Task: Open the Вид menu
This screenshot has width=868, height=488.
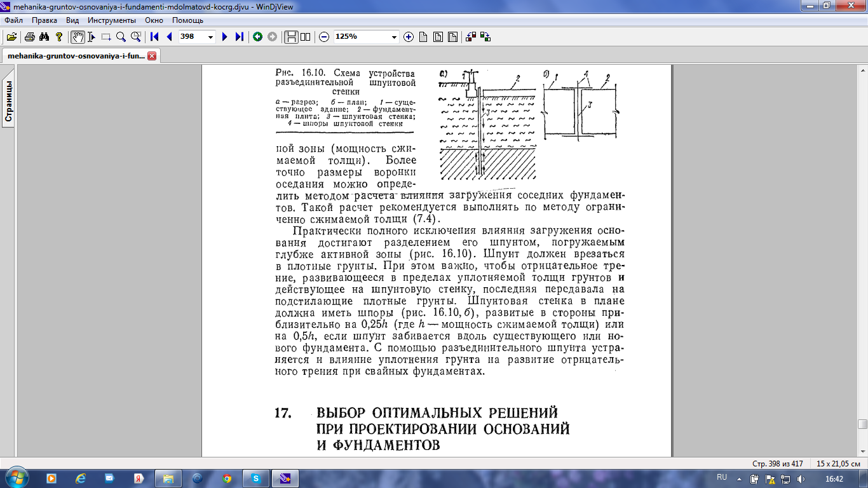Action: 72,20
